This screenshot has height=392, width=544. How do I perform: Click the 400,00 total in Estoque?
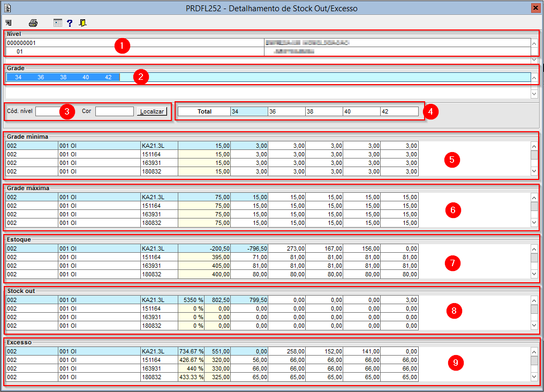tap(205, 274)
